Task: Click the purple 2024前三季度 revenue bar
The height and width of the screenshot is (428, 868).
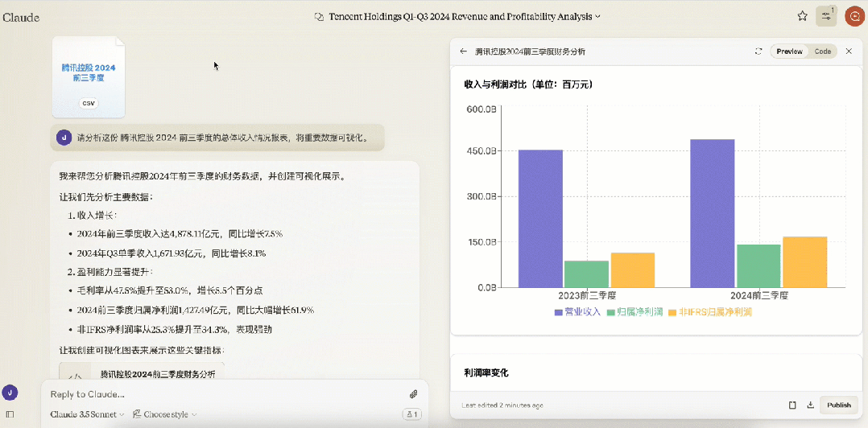Action: (713, 213)
